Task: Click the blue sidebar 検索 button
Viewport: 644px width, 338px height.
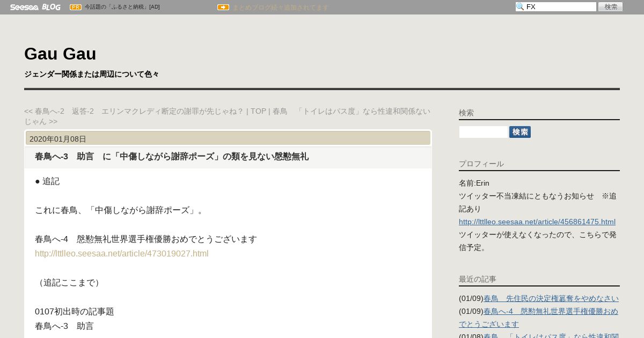Action: pos(520,132)
